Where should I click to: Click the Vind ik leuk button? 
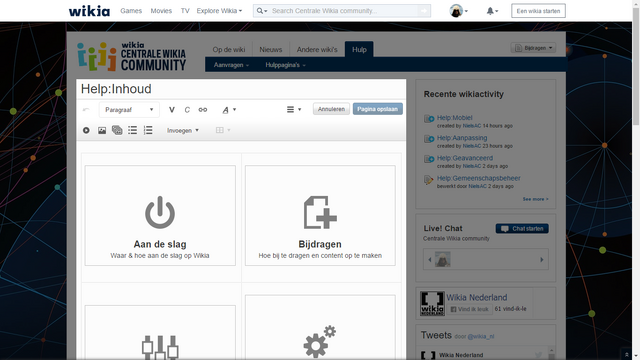tap(469, 309)
